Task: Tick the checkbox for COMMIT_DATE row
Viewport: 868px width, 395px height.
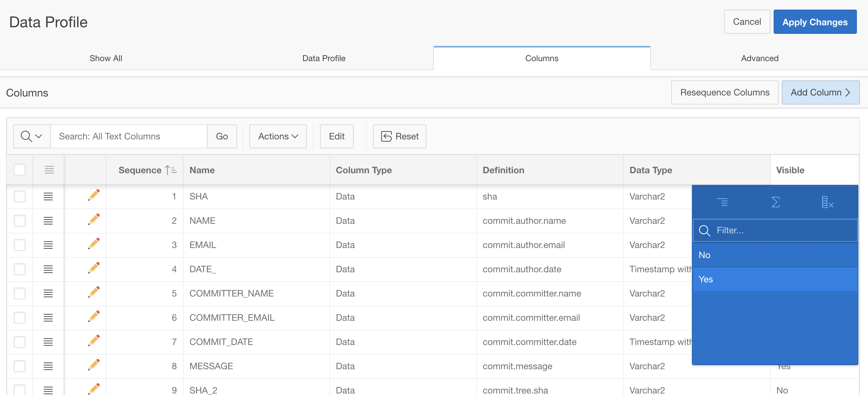Action: click(20, 342)
